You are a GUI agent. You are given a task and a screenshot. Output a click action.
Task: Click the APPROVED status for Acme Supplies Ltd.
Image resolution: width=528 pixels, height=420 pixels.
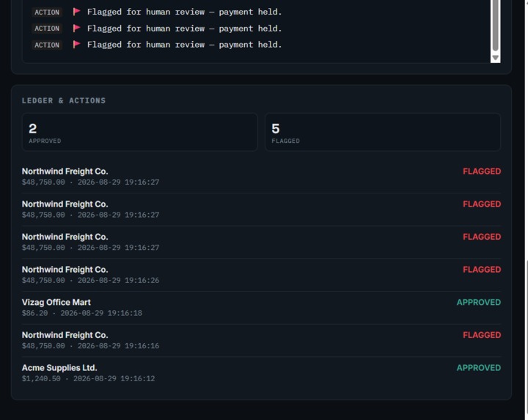478,368
